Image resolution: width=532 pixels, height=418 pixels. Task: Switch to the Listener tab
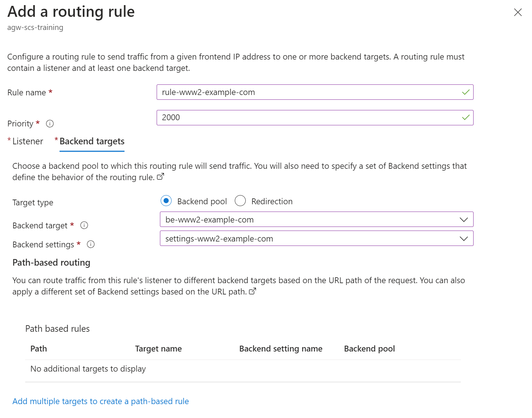pyautogui.click(x=28, y=141)
